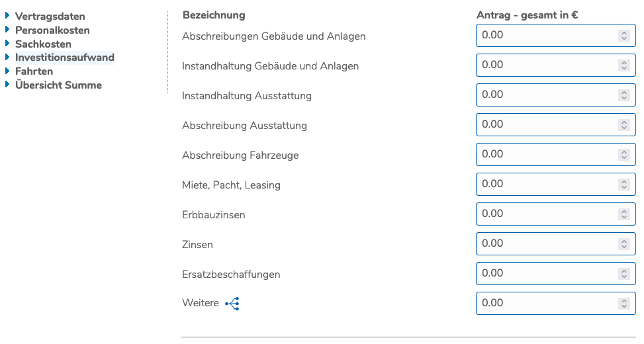Select the Zinsen amount field

click(x=545, y=243)
